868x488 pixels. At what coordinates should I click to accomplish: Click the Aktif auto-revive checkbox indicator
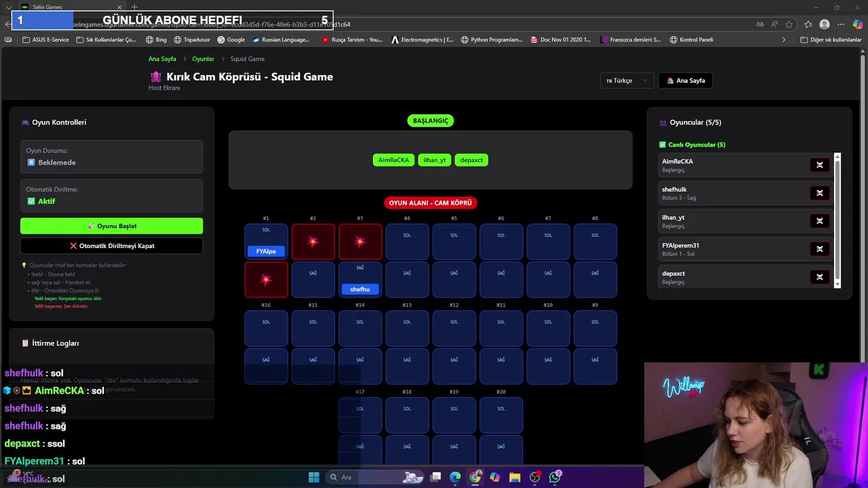[x=31, y=201]
